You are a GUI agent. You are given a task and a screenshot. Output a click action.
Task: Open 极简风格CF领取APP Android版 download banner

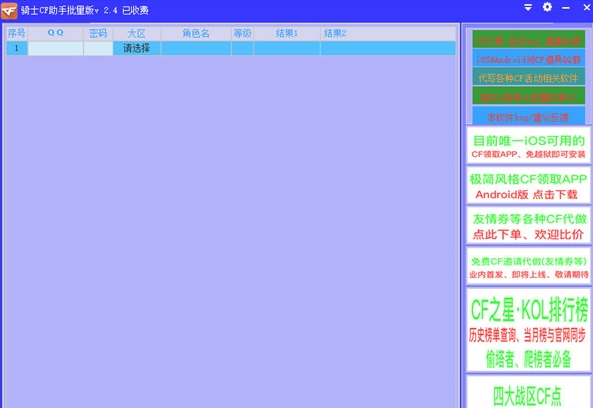529,186
